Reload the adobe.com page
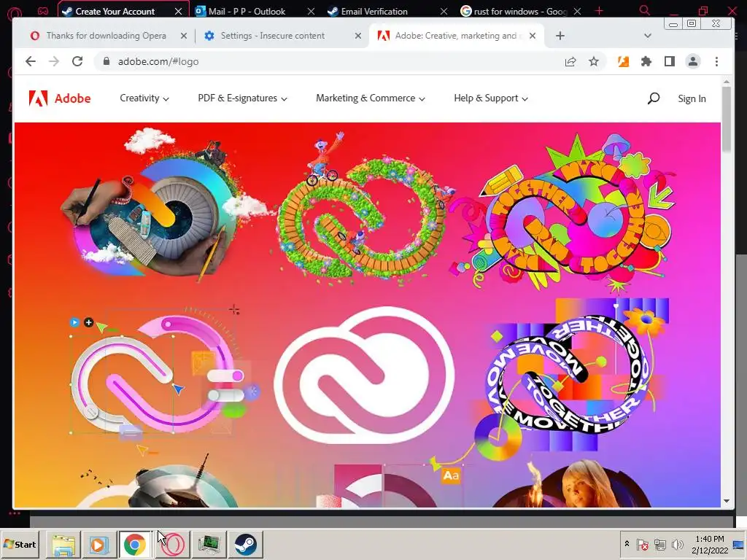Image resolution: width=747 pixels, height=560 pixels. click(77, 61)
